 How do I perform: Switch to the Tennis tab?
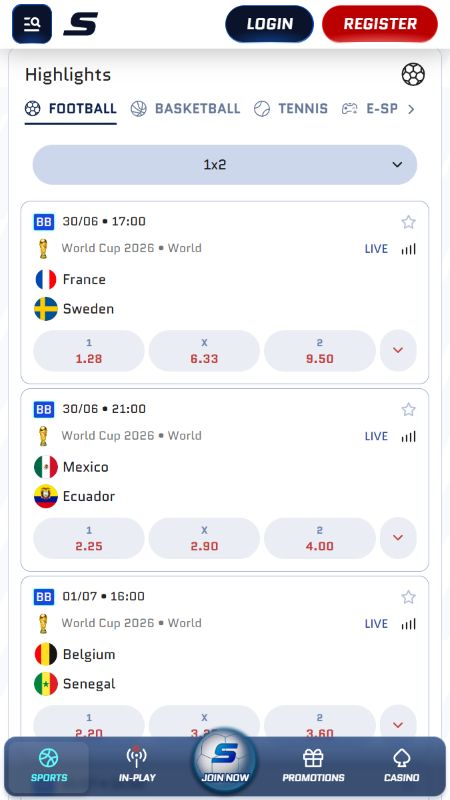(291, 109)
